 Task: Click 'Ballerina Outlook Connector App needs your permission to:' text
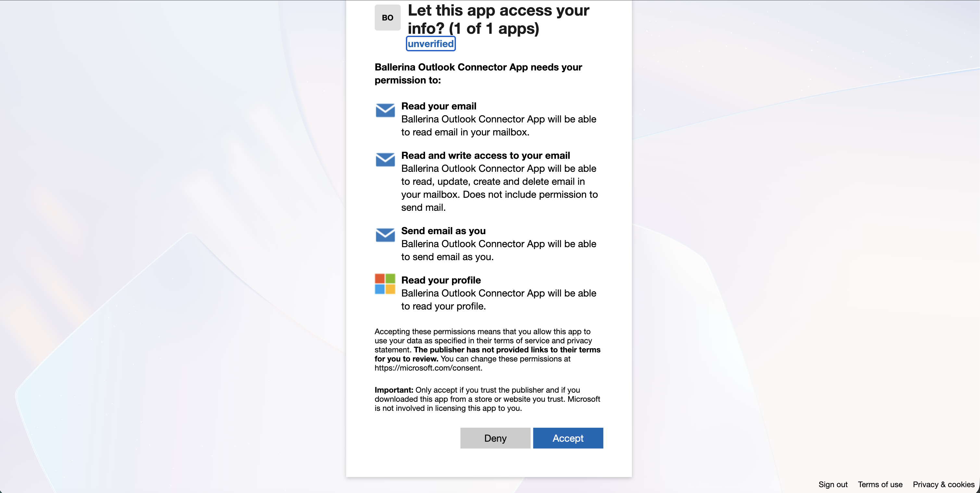478,73
